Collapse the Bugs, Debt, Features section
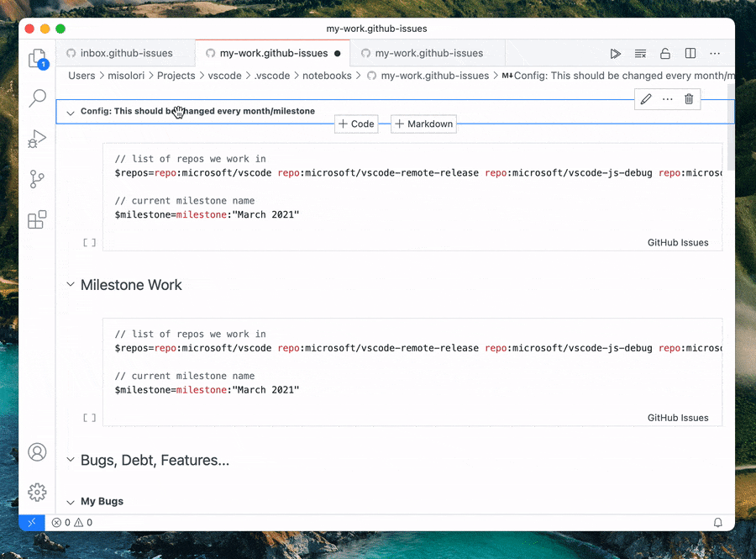This screenshot has height=559, width=756. (x=71, y=459)
